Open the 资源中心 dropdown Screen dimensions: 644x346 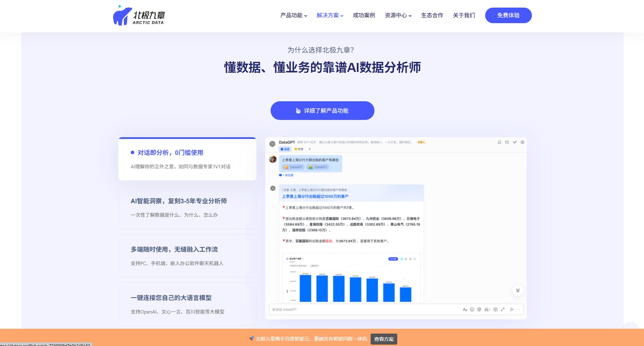398,15
